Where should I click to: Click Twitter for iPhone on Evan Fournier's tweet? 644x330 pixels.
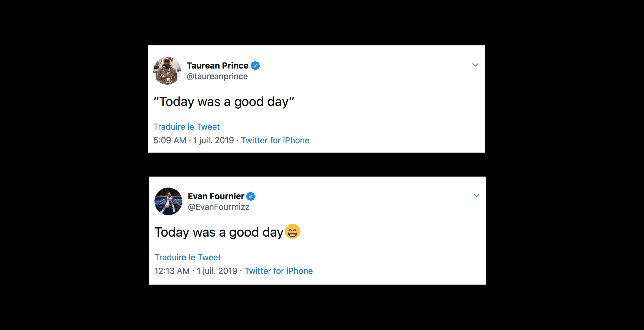click(x=278, y=271)
